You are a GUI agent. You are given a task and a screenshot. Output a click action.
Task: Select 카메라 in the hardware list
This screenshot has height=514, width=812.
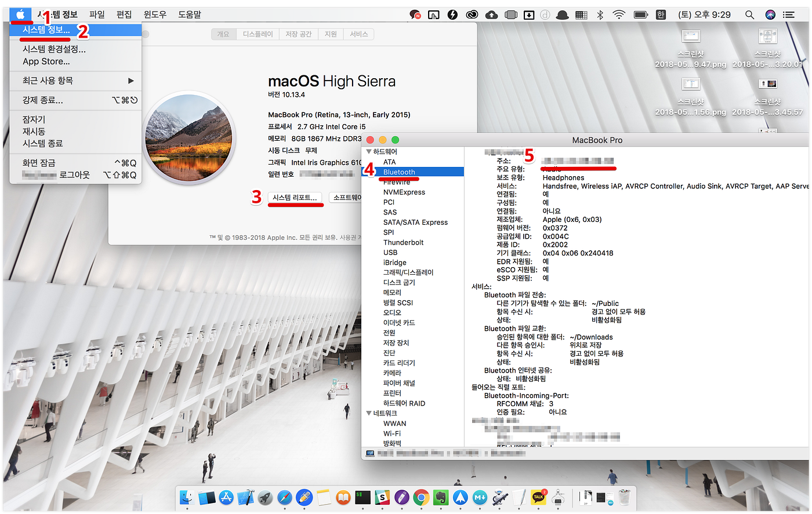pyautogui.click(x=412, y=373)
